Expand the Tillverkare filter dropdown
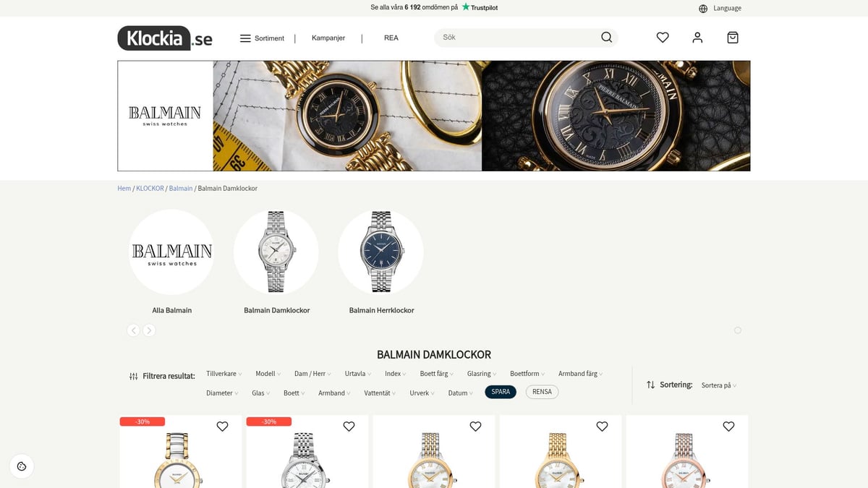Image resolution: width=868 pixels, height=488 pixels. [224, 374]
